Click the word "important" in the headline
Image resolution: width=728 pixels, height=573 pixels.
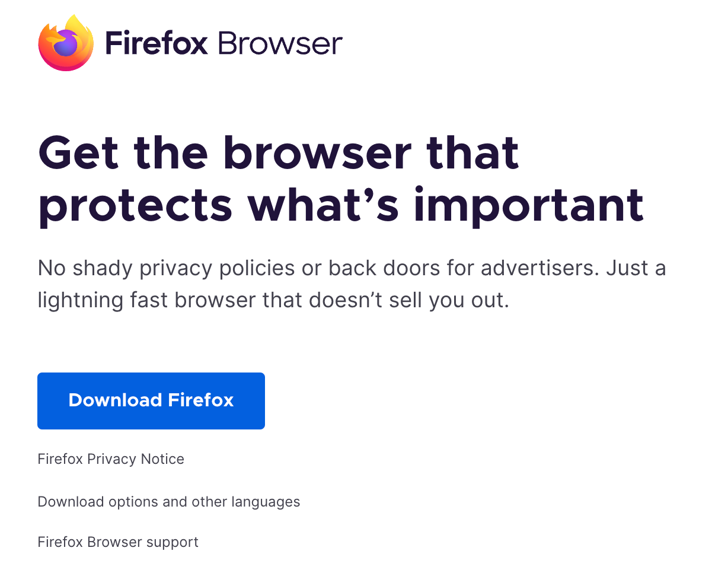(x=528, y=205)
